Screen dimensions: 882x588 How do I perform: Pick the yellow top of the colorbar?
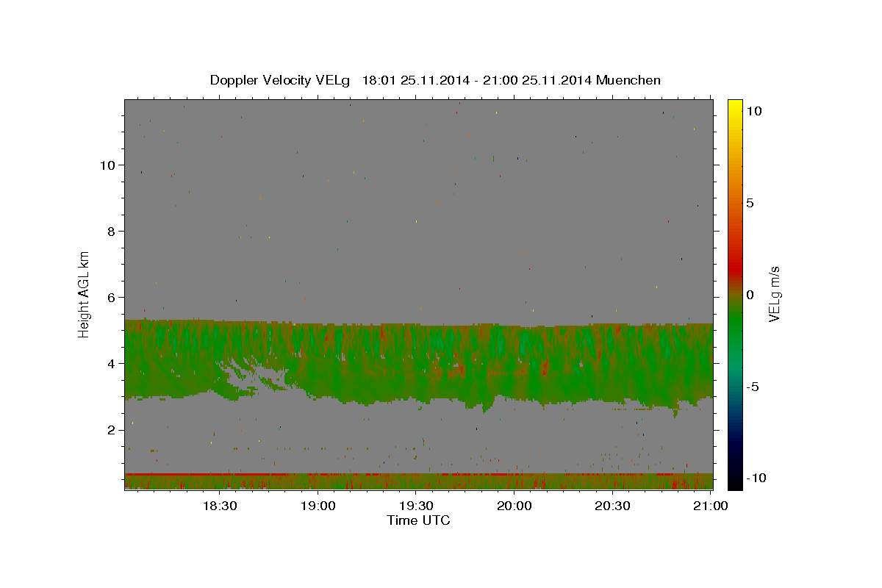pyautogui.click(x=735, y=104)
